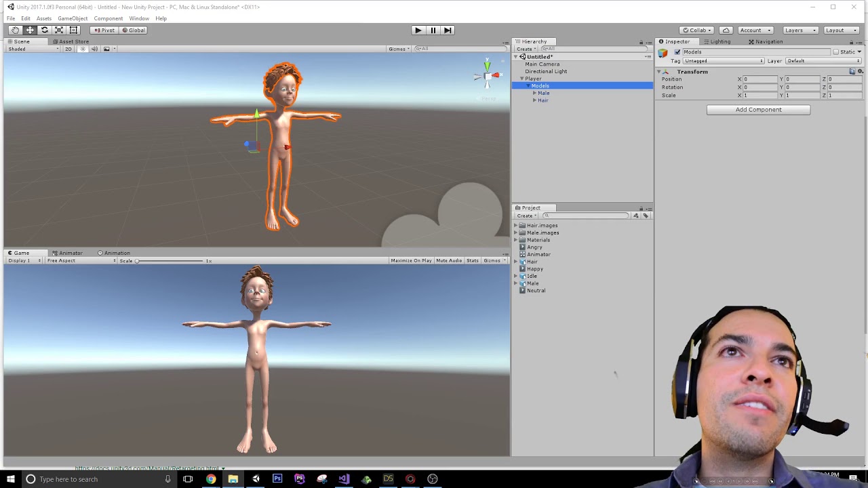Viewport: 868px width, 488px height.
Task: Select the Scale tool
Action: 59,30
